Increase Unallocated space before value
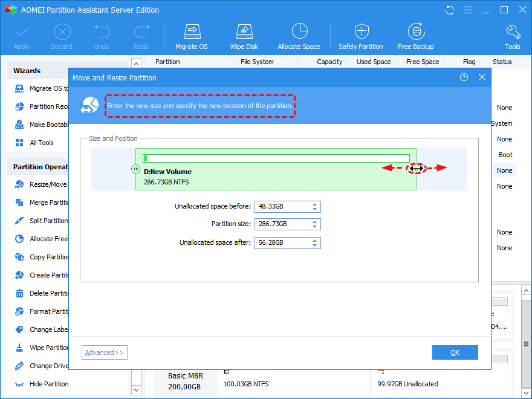The height and width of the screenshot is (399, 532). [314, 204]
